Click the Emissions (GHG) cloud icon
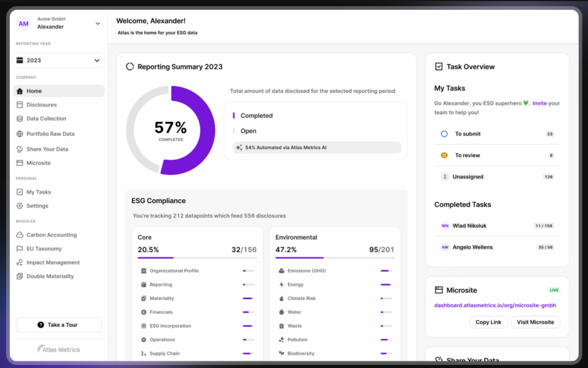Viewport: 588px width, 368px height. point(281,271)
